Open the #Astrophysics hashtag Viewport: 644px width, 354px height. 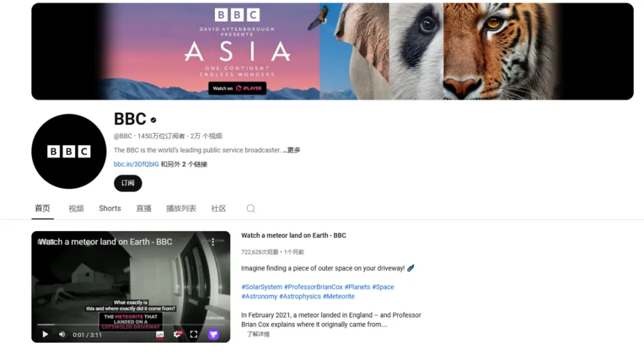coord(300,296)
